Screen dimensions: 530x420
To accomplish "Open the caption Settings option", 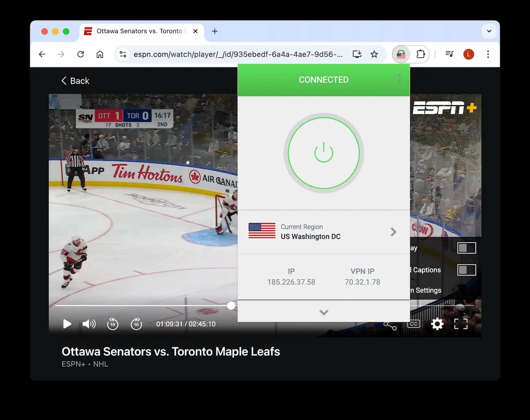I will pyautogui.click(x=426, y=290).
